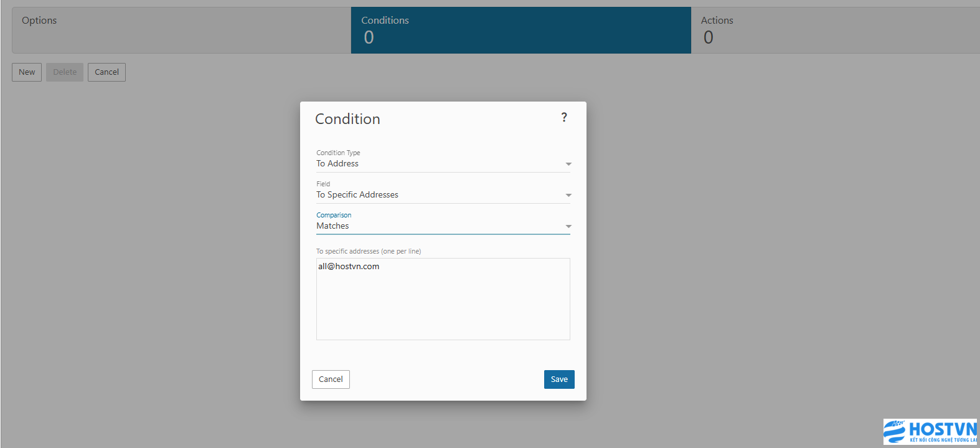Click the Conditions tab count number
980x448 pixels.
pyautogui.click(x=369, y=38)
